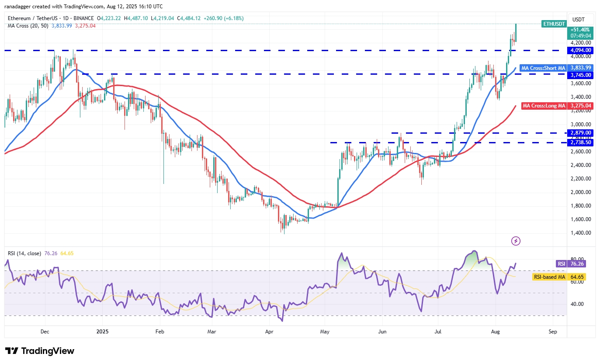The height and width of the screenshot is (364, 600).
Task: Click the MA Cross:Long MA red label
Action: (544, 106)
